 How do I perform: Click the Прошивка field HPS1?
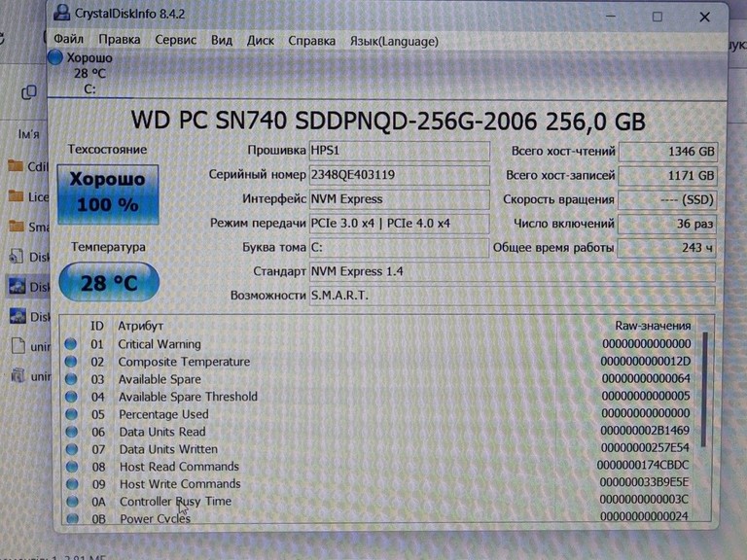[x=399, y=151]
